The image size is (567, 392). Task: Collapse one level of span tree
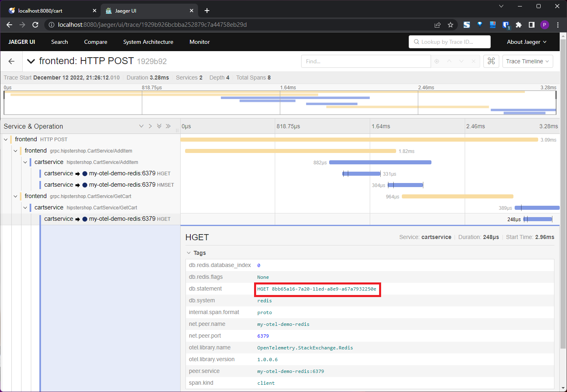tap(150, 126)
